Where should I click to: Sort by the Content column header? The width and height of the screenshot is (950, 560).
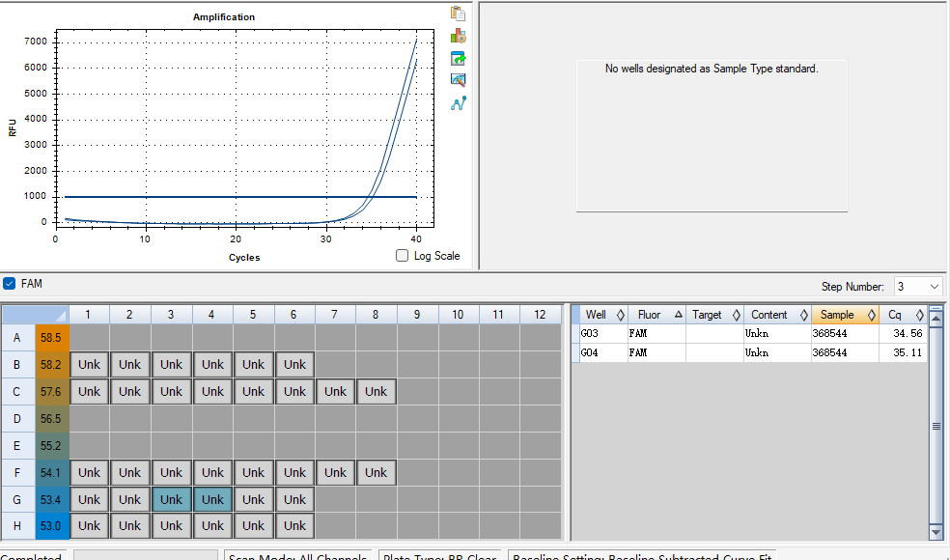pos(778,315)
